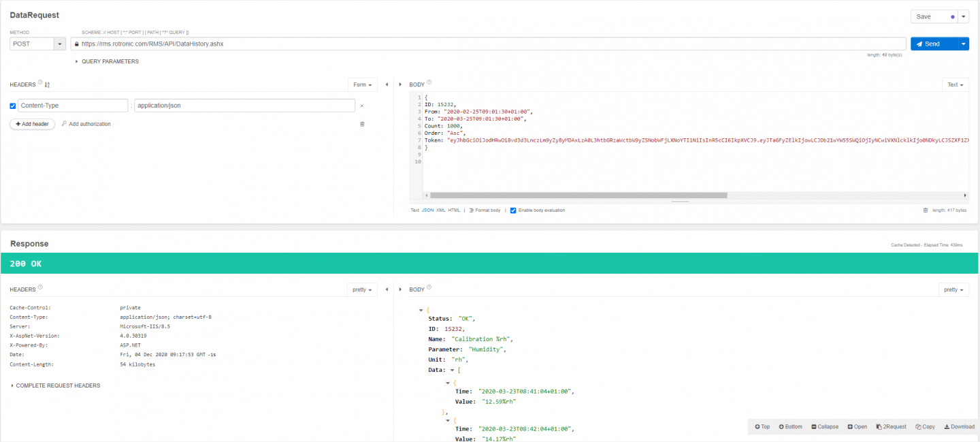Click the request body scrollbar left arrow
Viewport: 980px width, 442px height.
click(x=426, y=195)
